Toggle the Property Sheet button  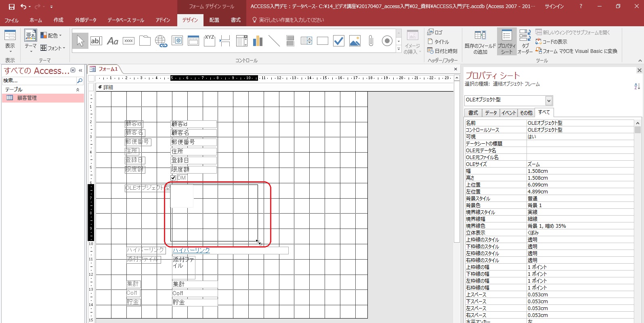coord(507,42)
